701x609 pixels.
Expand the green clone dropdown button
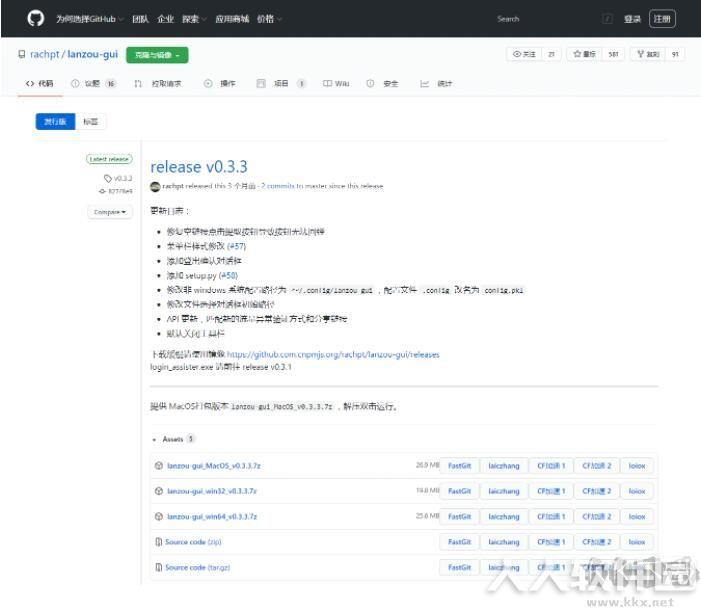tap(157, 55)
